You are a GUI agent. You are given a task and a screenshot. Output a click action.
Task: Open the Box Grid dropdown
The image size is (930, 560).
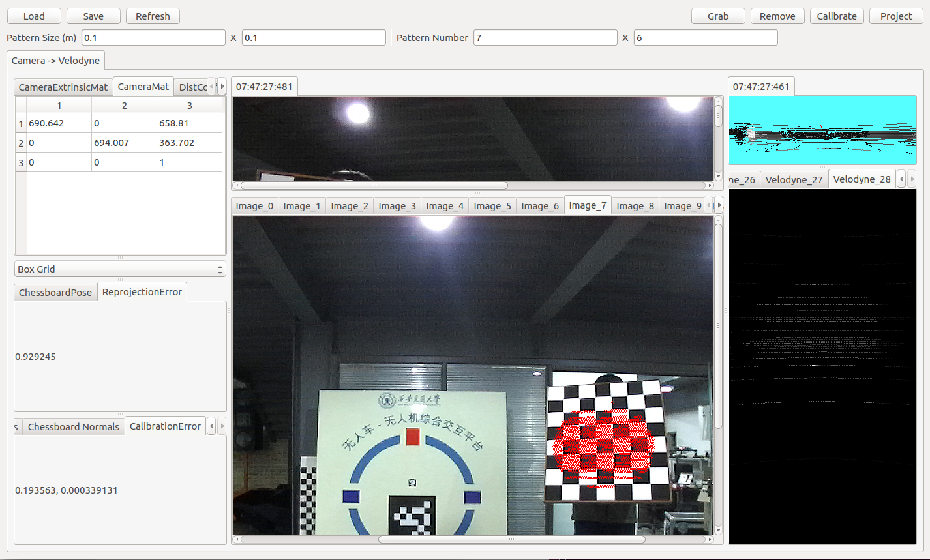[x=120, y=269]
